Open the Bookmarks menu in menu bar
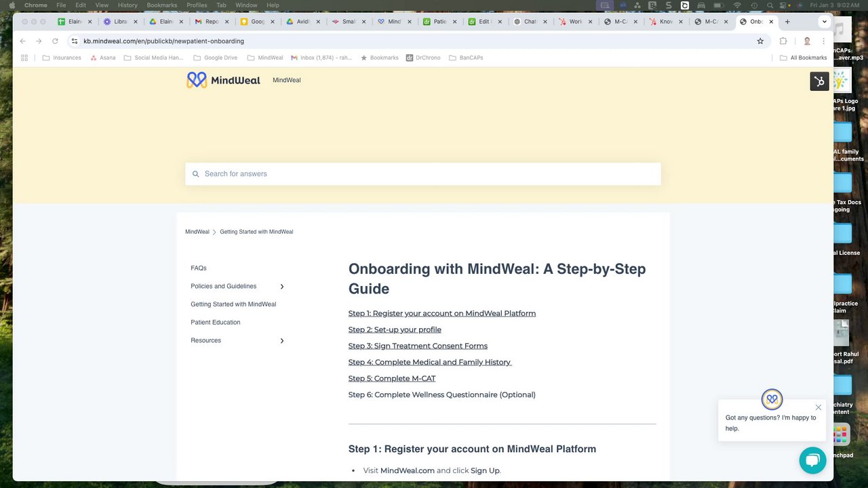The height and width of the screenshot is (488, 868). point(162,5)
